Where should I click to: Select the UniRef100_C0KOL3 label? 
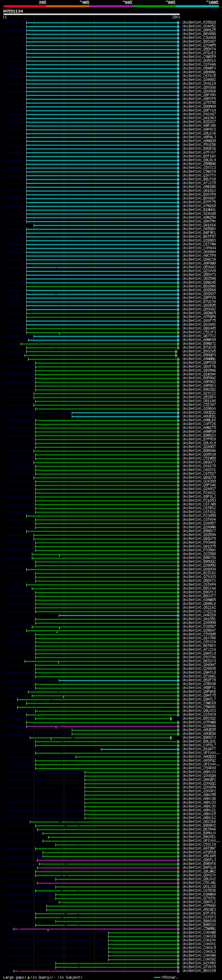[199, 951]
